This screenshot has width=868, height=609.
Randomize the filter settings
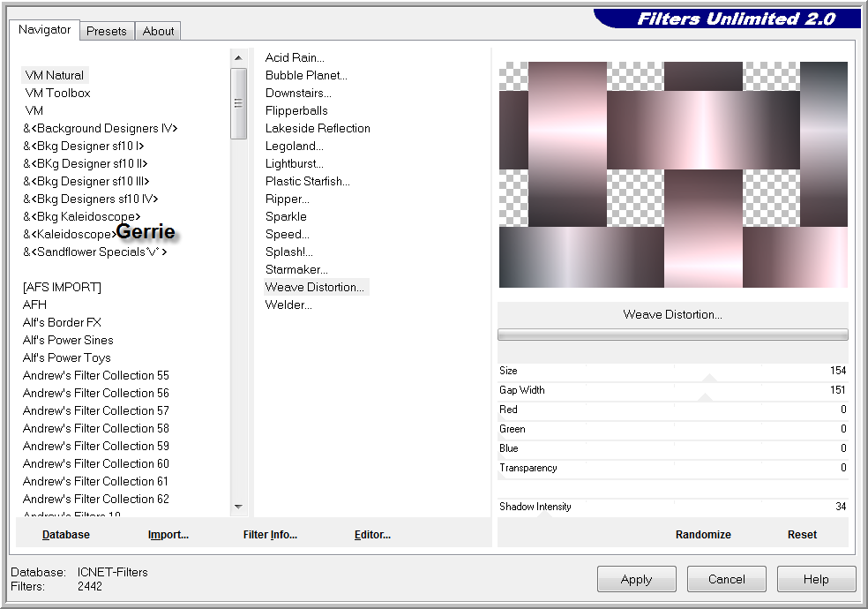tap(703, 535)
